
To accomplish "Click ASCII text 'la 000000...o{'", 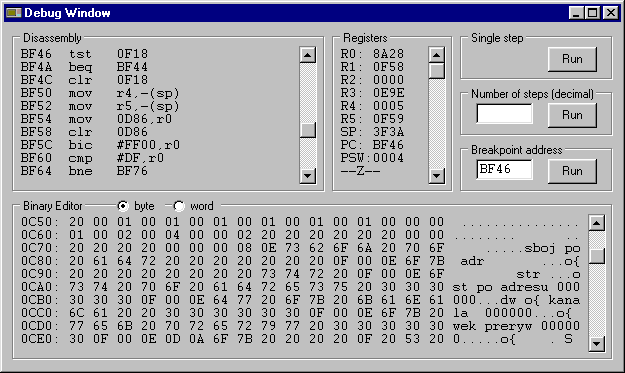I will click(x=512, y=313).
